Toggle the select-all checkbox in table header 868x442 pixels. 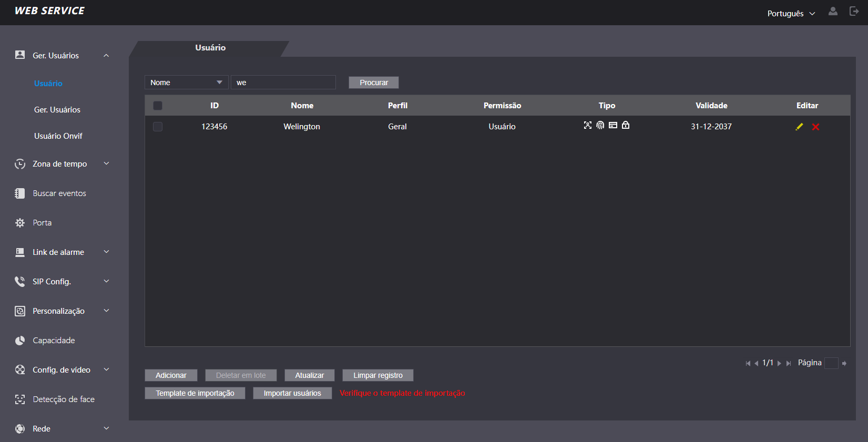[x=158, y=106]
